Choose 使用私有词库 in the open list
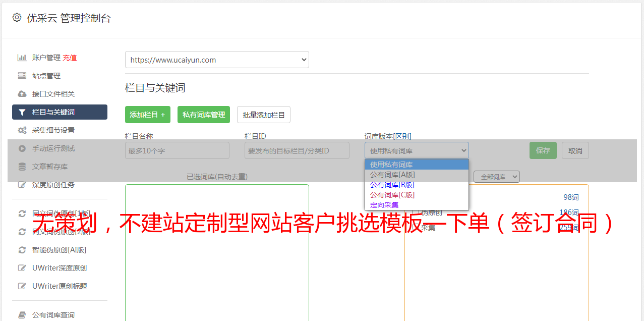 [417, 165]
